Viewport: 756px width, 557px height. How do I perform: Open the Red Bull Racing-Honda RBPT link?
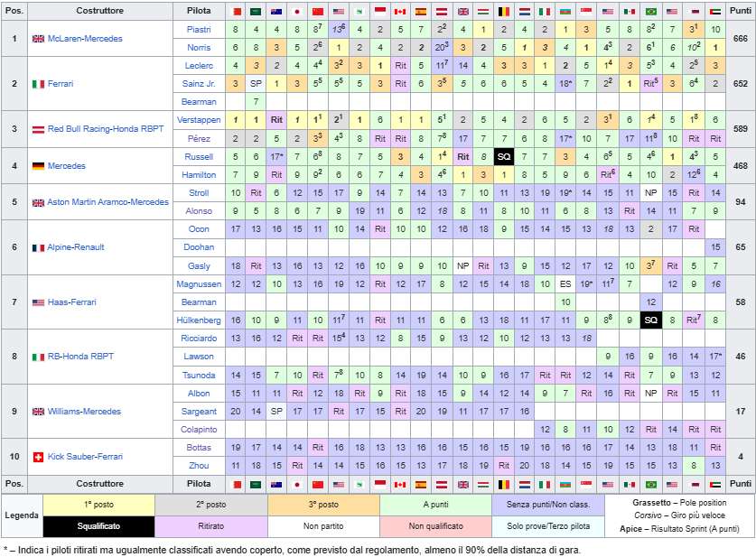pos(106,129)
